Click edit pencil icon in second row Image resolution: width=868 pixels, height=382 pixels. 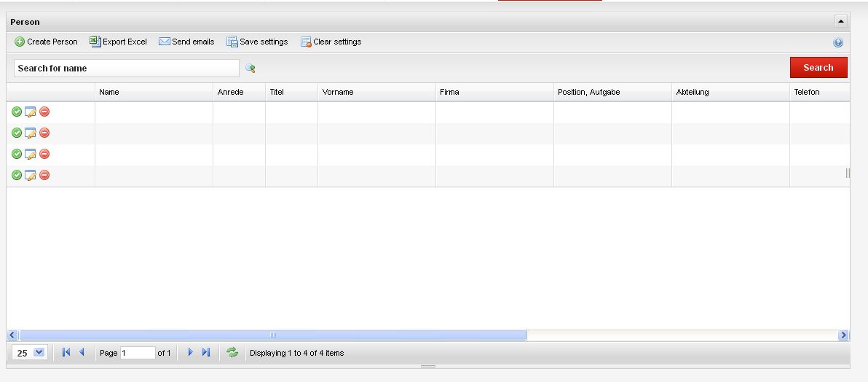point(31,133)
